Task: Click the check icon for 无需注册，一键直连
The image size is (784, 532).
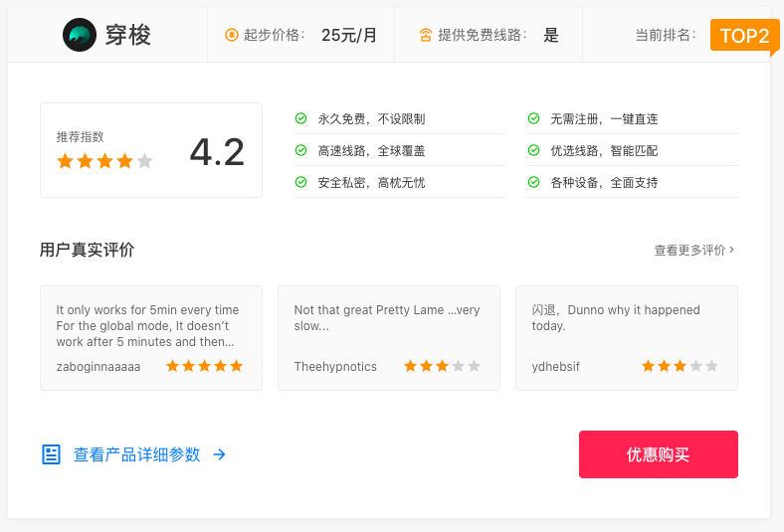Action: click(534, 118)
